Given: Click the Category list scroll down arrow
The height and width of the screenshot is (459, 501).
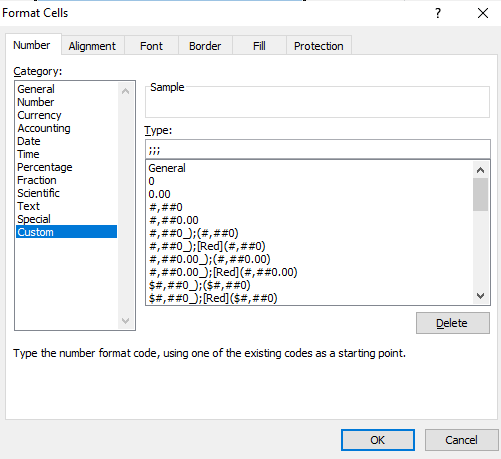Looking at the screenshot, I should [x=126, y=321].
